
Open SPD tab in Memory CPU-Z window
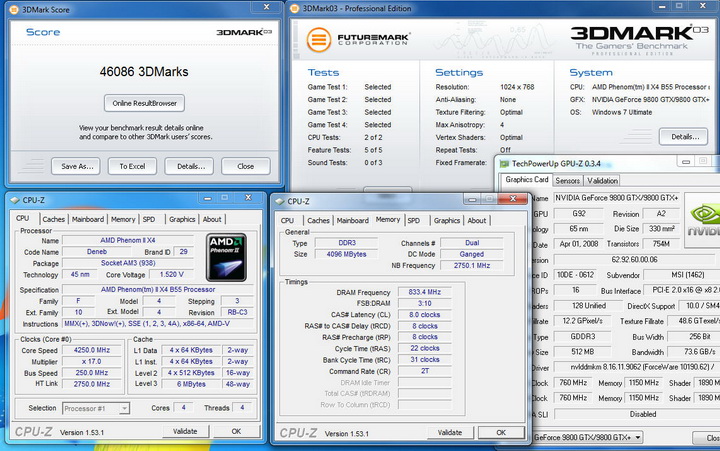click(x=414, y=220)
